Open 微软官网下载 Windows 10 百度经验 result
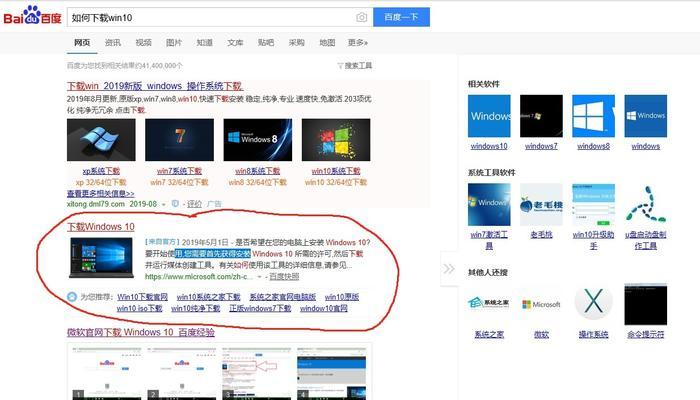 point(141,333)
